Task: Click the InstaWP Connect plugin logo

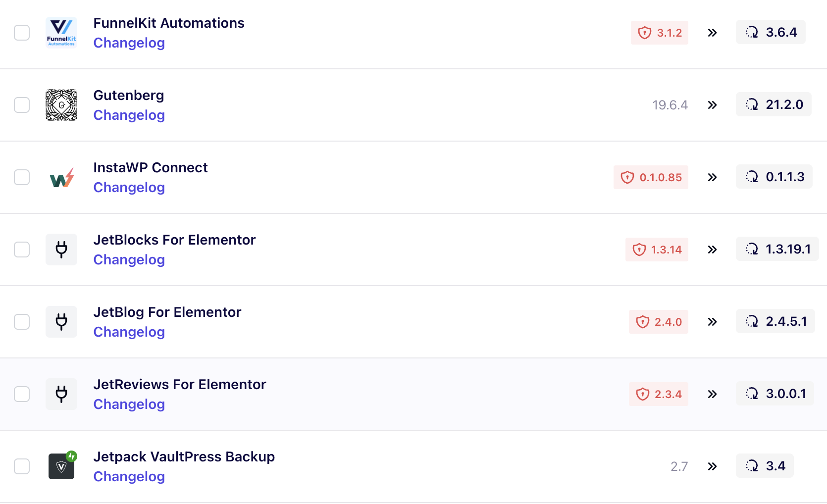Action: coord(61,177)
